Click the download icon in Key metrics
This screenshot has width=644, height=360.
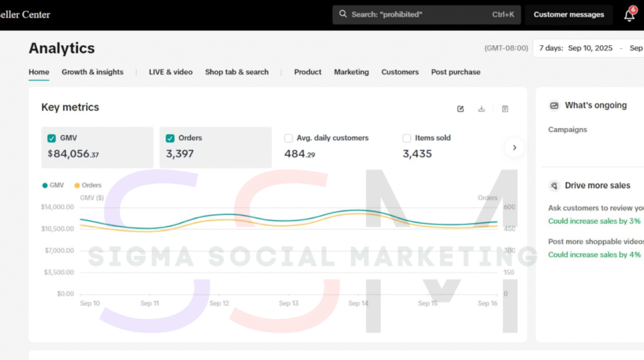click(482, 109)
